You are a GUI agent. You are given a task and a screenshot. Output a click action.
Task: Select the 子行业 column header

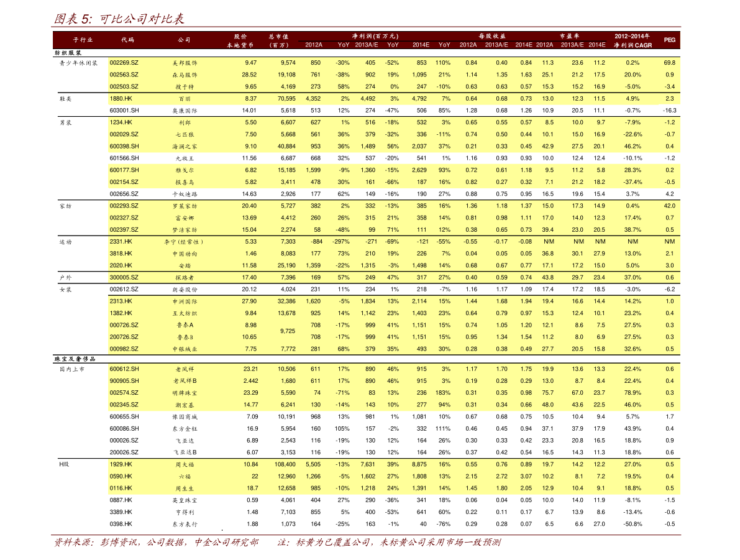click(83, 40)
